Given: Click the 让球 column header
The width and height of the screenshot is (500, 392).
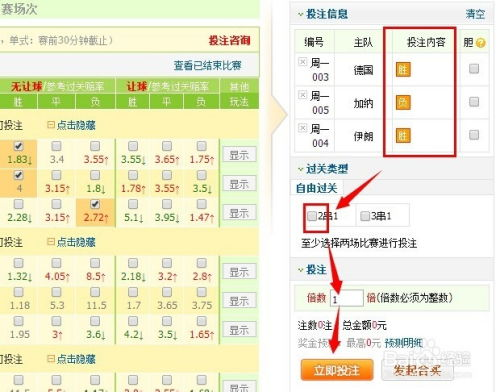Looking at the screenshot, I should pyautogui.click(x=167, y=87).
